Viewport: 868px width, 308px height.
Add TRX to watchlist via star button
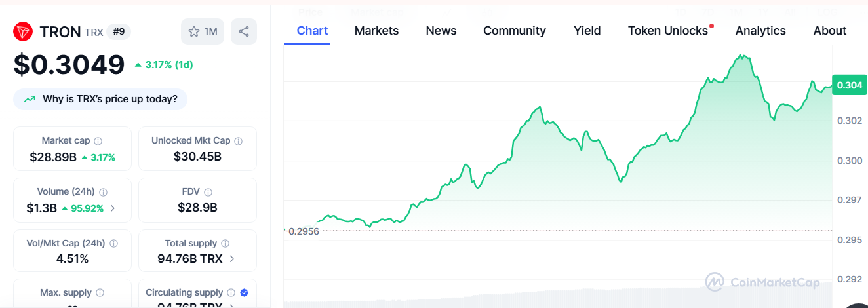click(x=203, y=31)
